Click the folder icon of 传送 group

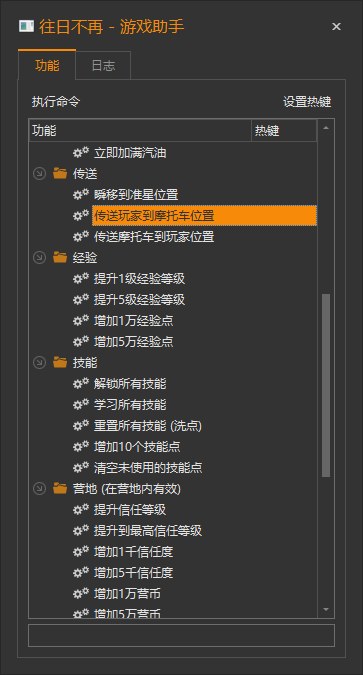tap(60, 173)
